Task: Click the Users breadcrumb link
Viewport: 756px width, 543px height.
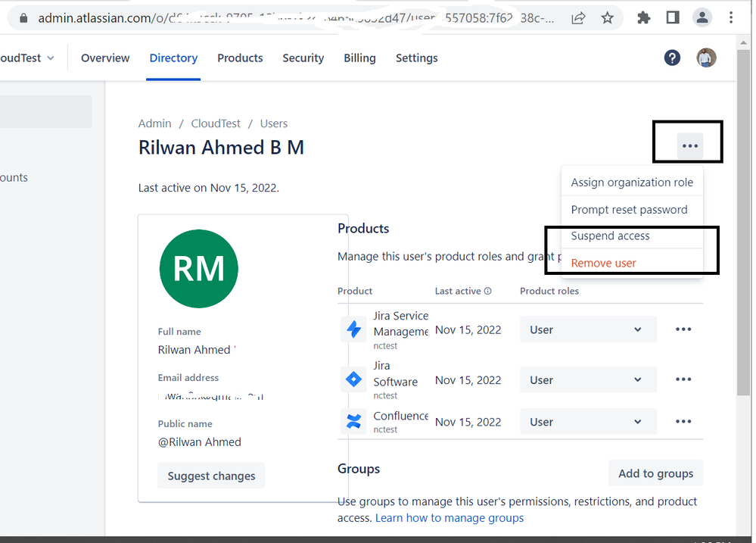Action: point(274,123)
